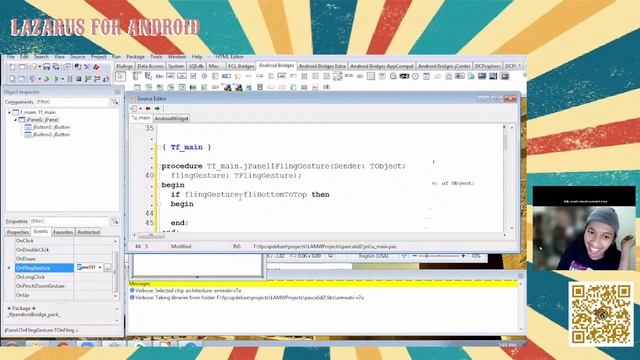Screen dimensions: 640x360
Task: Open the OnFlingGesture handler dropdown arrow
Action: pos(100,267)
